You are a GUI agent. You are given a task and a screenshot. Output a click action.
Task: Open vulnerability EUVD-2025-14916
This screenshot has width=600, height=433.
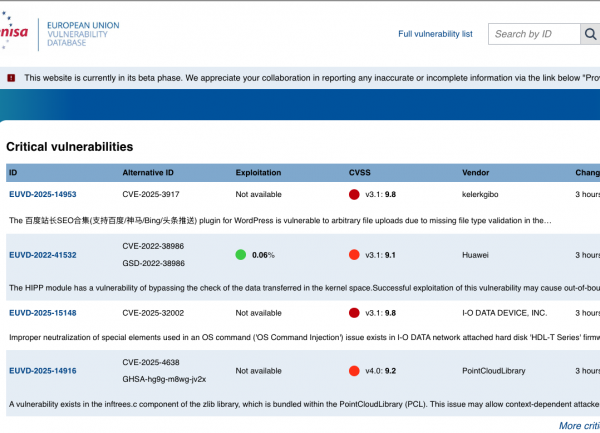pos(43,371)
